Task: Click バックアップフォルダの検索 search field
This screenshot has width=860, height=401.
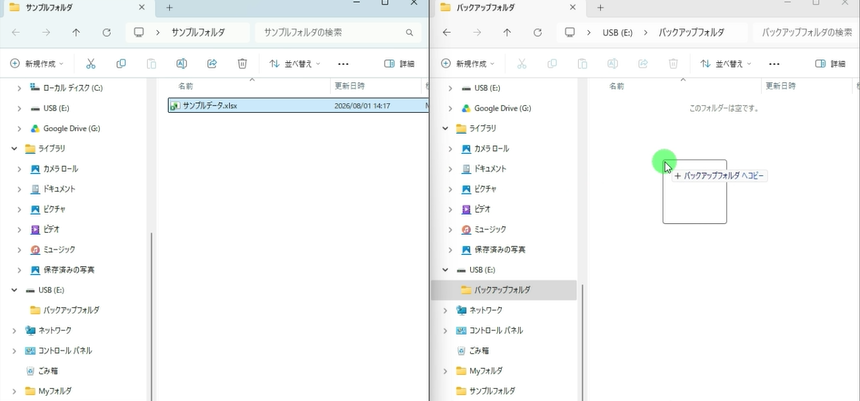Action: [x=806, y=33]
